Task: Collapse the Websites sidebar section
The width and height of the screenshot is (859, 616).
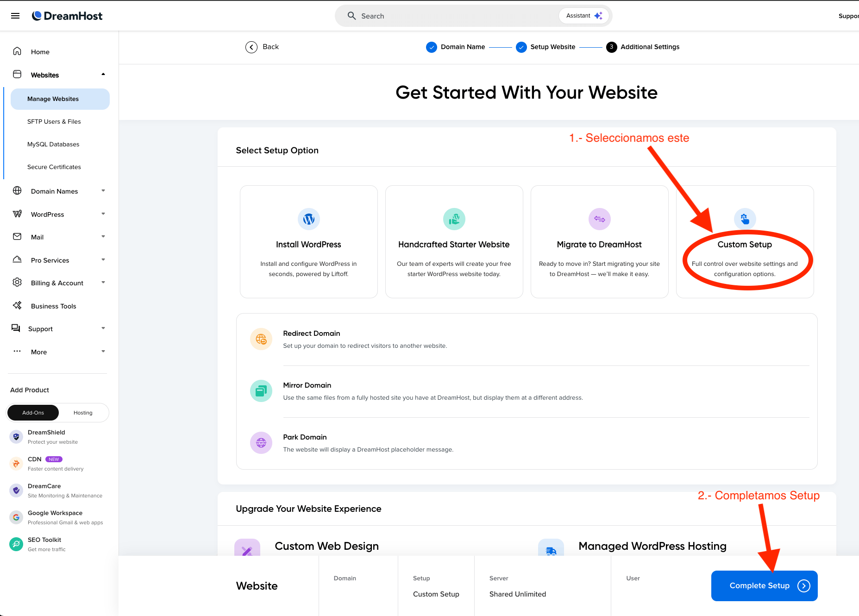Action: (x=103, y=75)
